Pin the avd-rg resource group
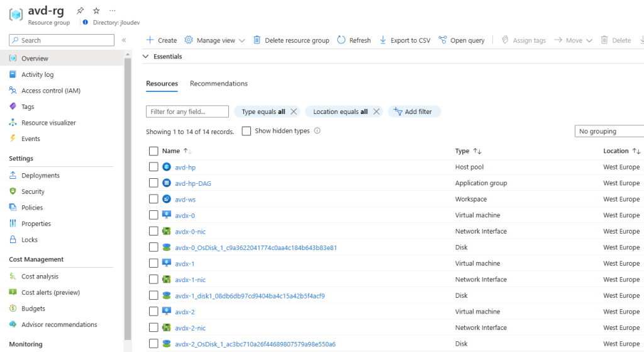 click(80, 11)
